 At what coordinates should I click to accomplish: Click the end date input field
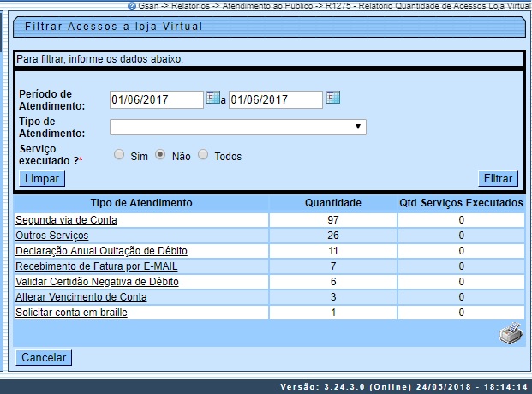coord(275,99)
